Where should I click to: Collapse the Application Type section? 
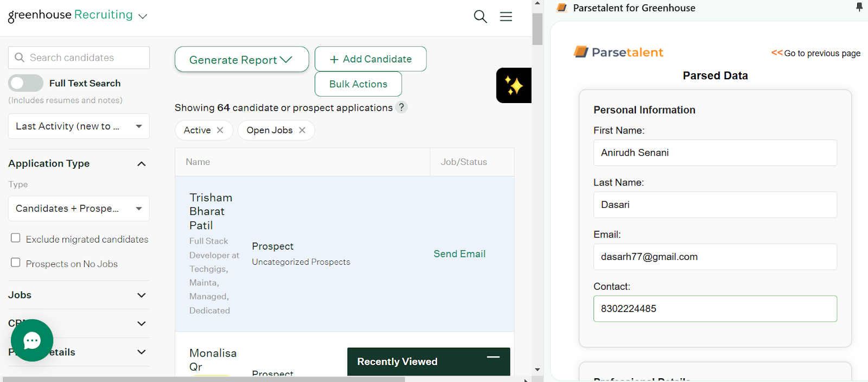pyautogui.click(x=142, y=164)
